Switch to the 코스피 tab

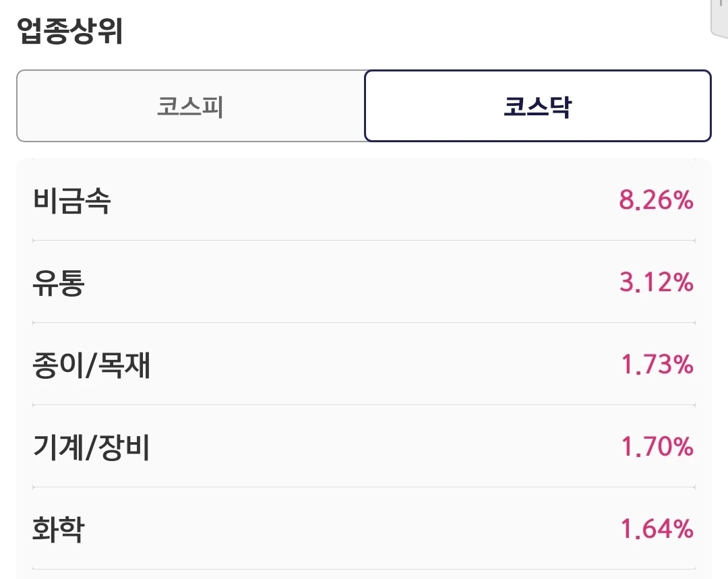click(191, 106)
